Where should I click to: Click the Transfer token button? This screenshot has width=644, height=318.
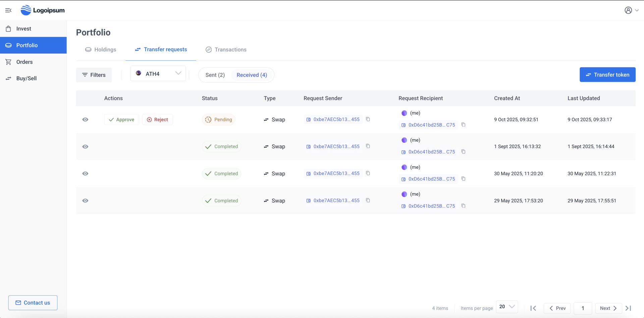pos(607,75)
